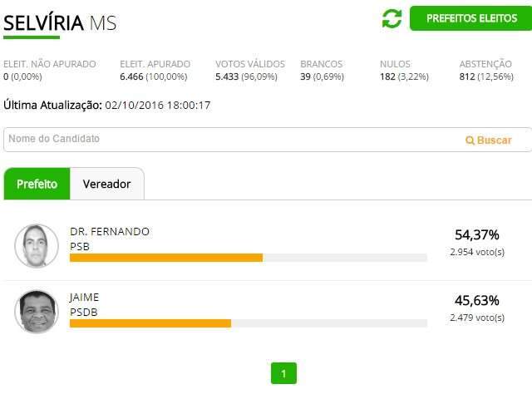
Task: Click the SELVÍRIA MS city heading
Action: click(x=60, y=22)
